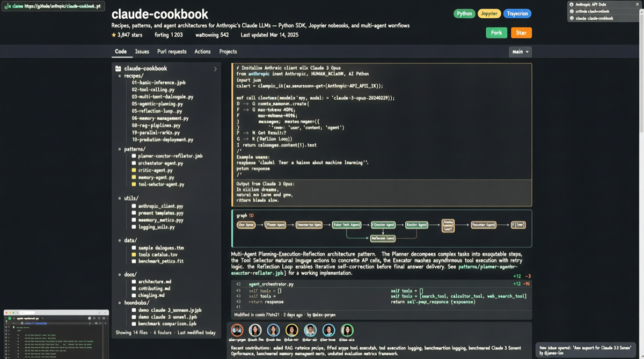Click the claude-cookbook root folder icon
644x359 pixels.
118,69
